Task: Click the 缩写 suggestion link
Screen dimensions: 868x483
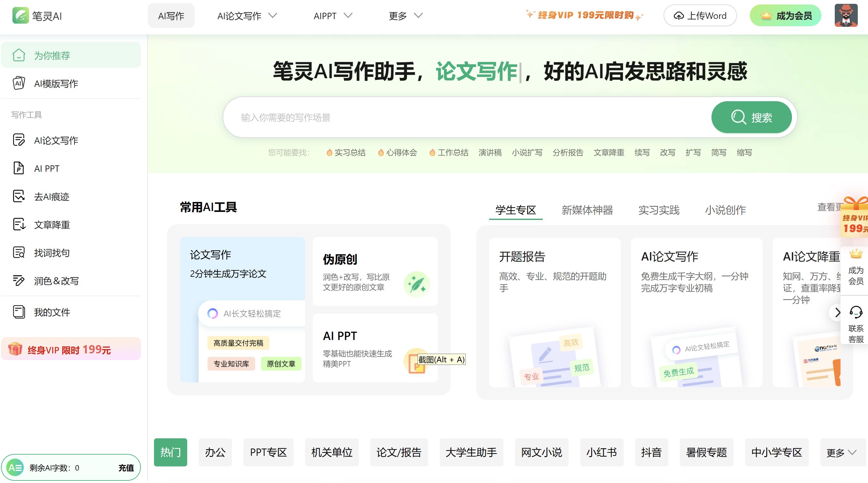Action: click(x=744, y=153)
